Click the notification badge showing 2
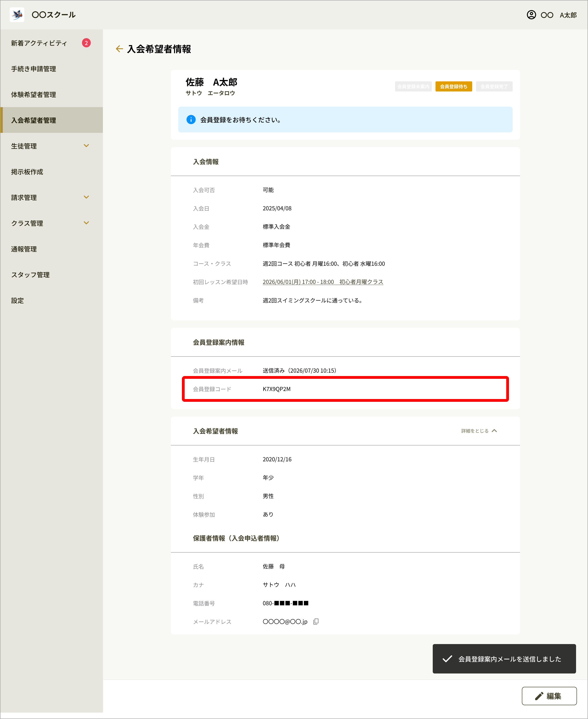588x719 pixels. pyautogui.click(x=86, y=43)
